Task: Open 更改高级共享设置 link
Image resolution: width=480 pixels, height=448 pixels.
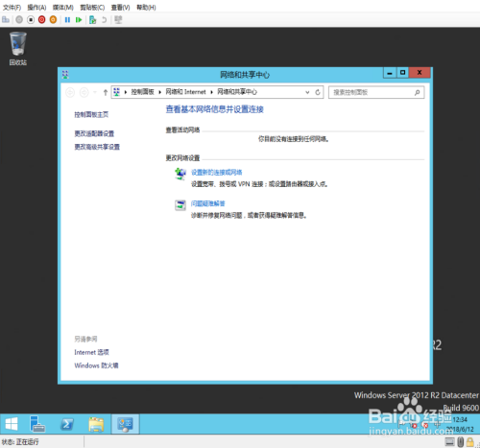Action: coord(97,147)
